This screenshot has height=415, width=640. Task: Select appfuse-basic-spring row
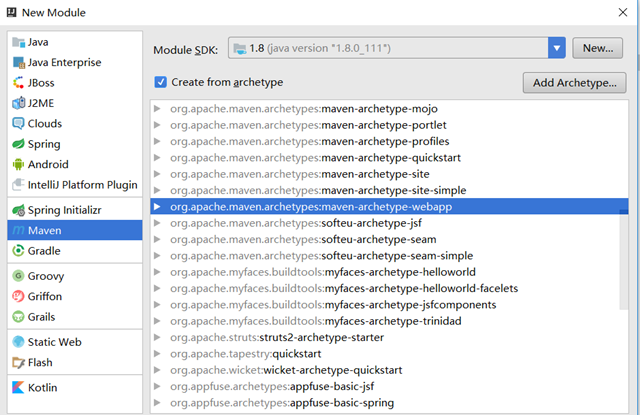(x=389, y=403)
